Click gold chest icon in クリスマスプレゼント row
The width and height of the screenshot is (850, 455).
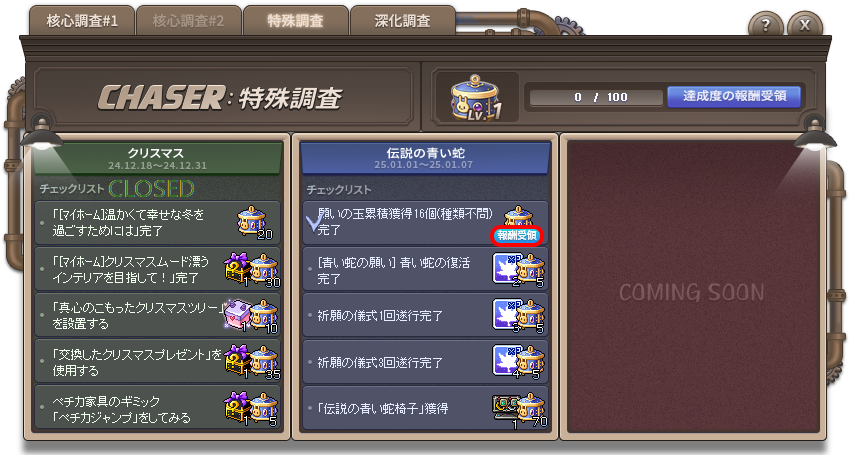coord(237,362)
